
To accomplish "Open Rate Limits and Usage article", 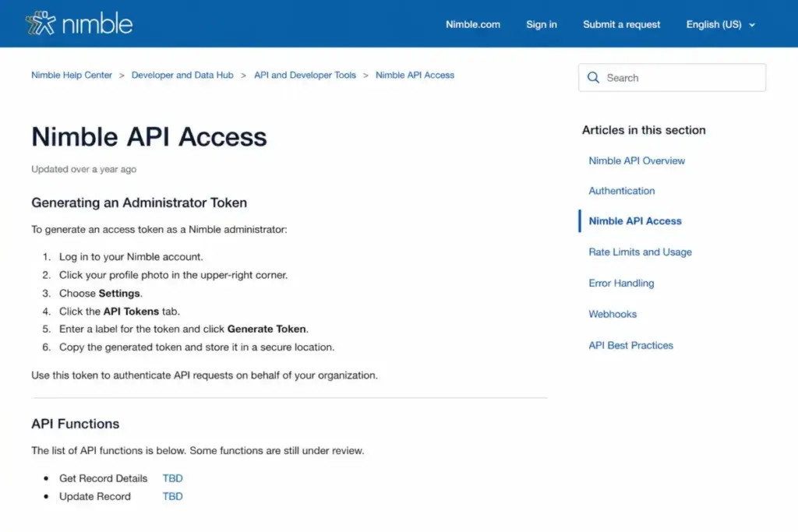I will 640,252.
